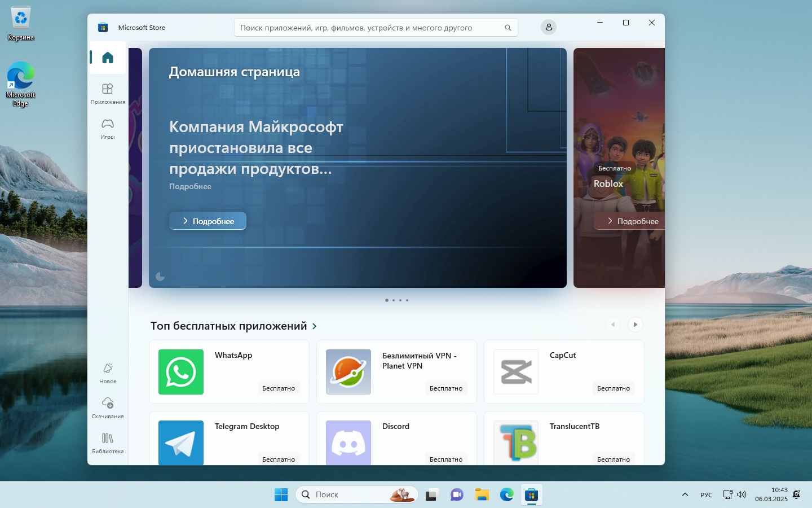Click the moon icon on banner corner

click(x=160, y=276)
